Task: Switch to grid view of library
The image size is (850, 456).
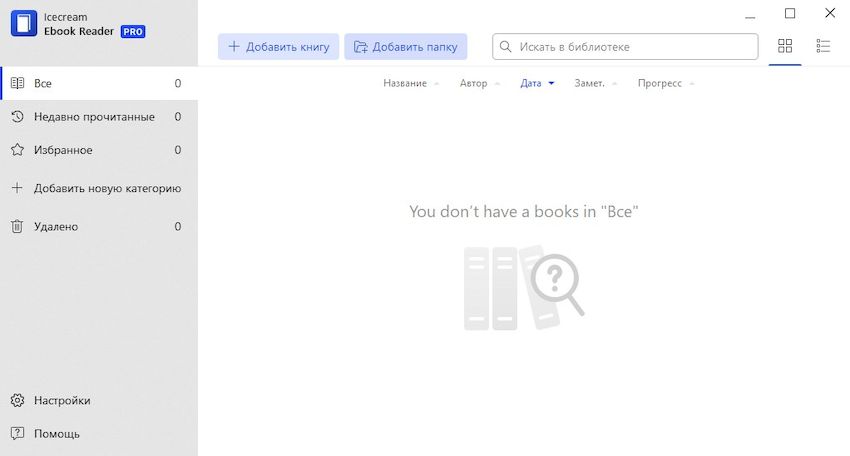Action: coord(785,46)
